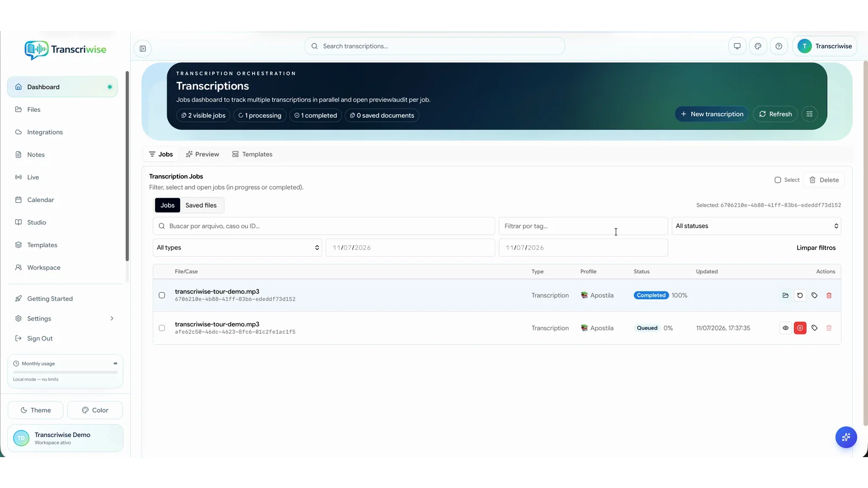Start a New transcription
This screenshot has width=868, height=488.
pos(712,114)
